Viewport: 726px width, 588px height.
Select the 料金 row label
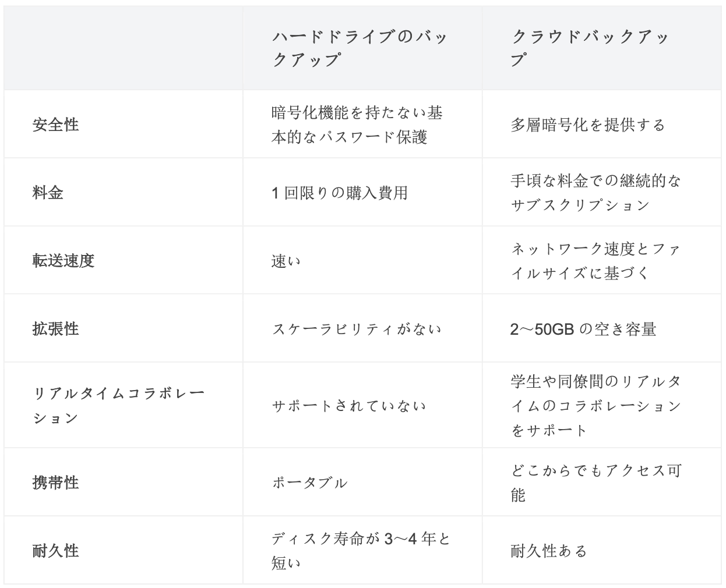[48, 193]
